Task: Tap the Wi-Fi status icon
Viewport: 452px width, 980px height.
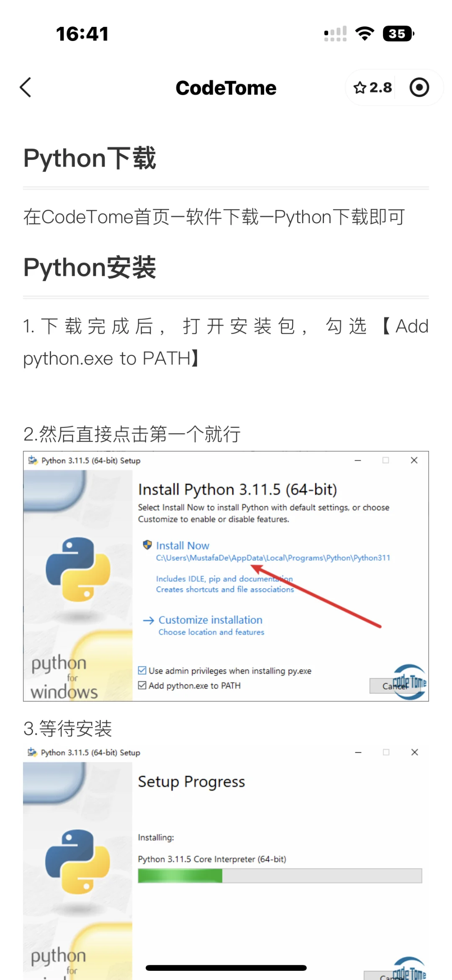Action: point(365,33)
